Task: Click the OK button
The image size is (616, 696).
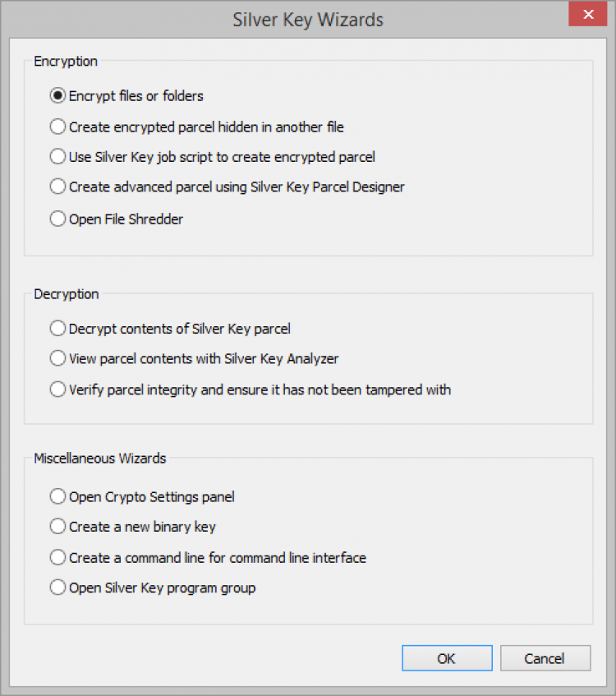Action: [x=447, y=658]
